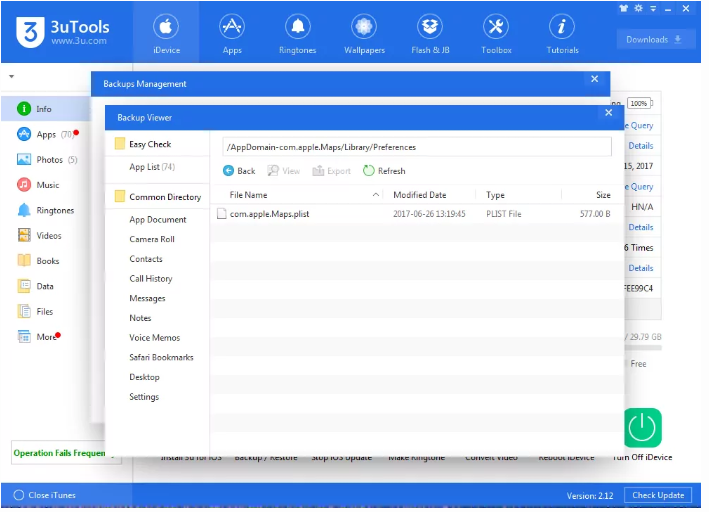Click the Check Update button
The width and height of the screenshot is (709, 512).
(x=658, y=495)
